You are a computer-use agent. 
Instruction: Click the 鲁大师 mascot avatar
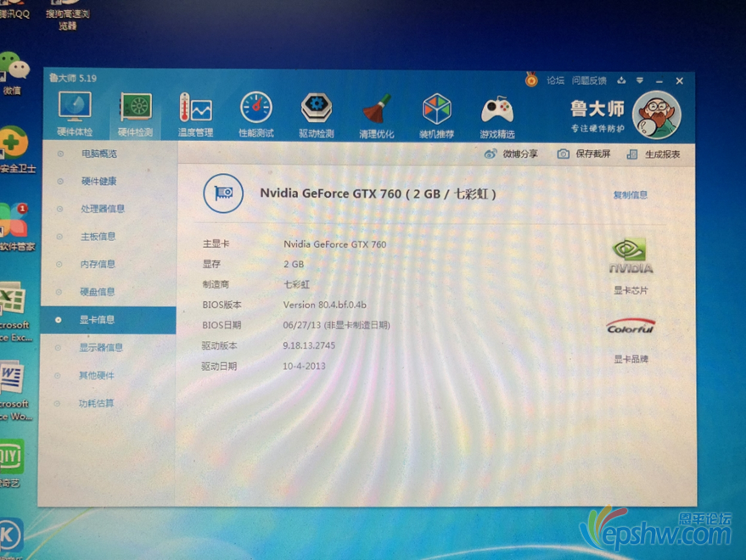[x=657, y=115]
